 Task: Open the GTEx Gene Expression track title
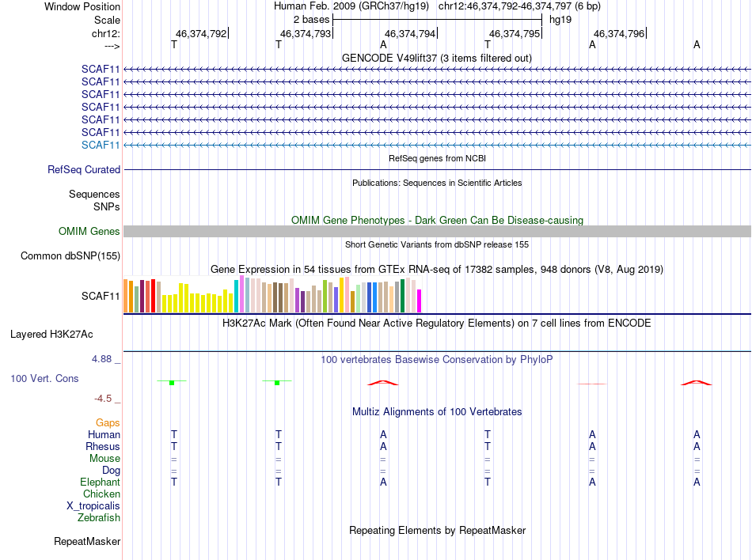437,269
